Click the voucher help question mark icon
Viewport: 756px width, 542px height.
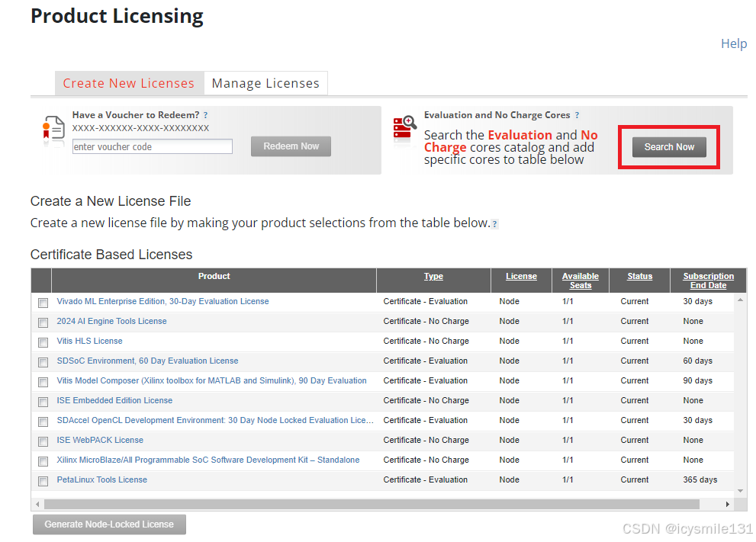click(x=205, y=115)
